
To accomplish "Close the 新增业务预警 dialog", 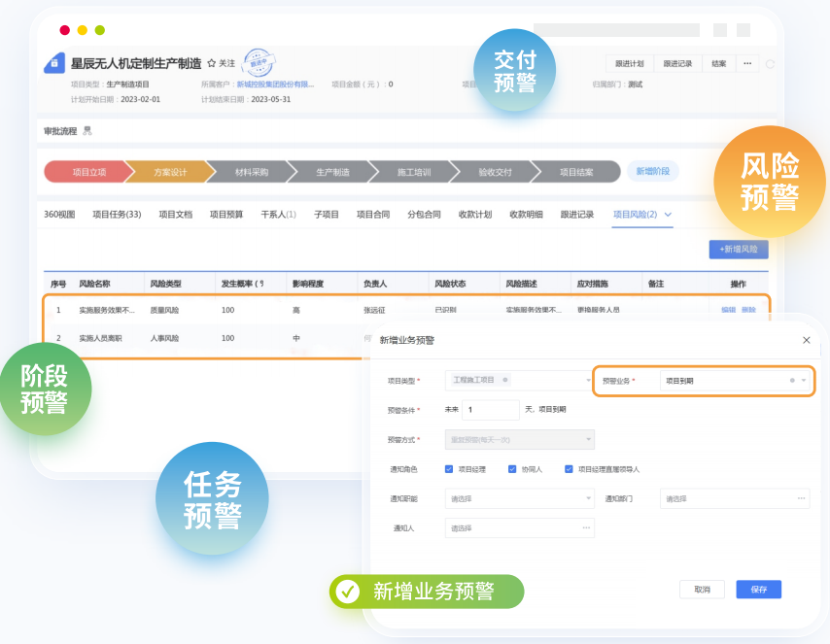I will click(806, 340).
